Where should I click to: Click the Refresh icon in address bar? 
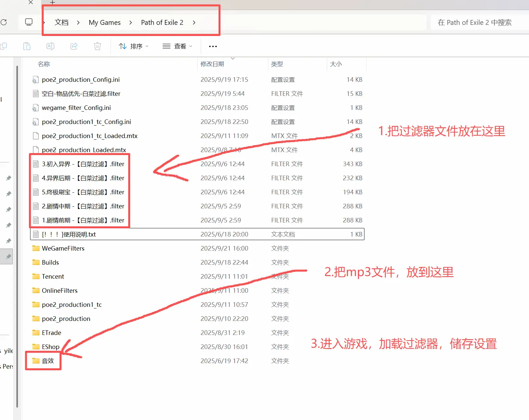[x=4, y=22]
